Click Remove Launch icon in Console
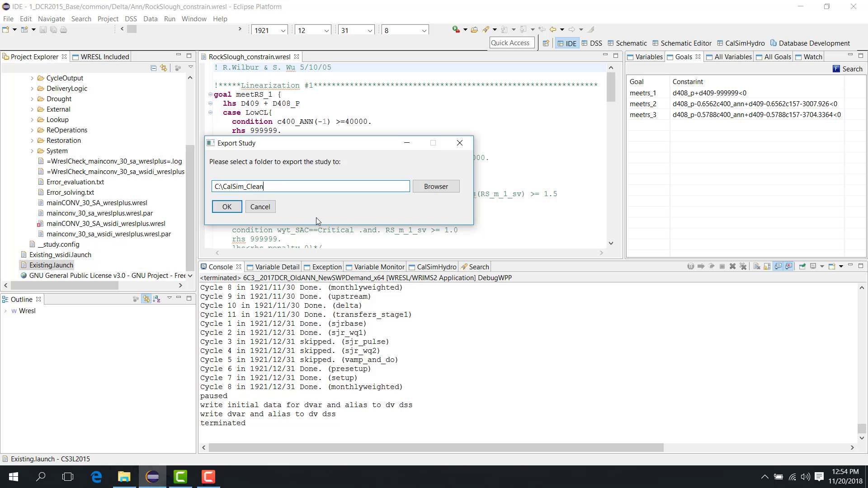 click(x=733, y=267)
